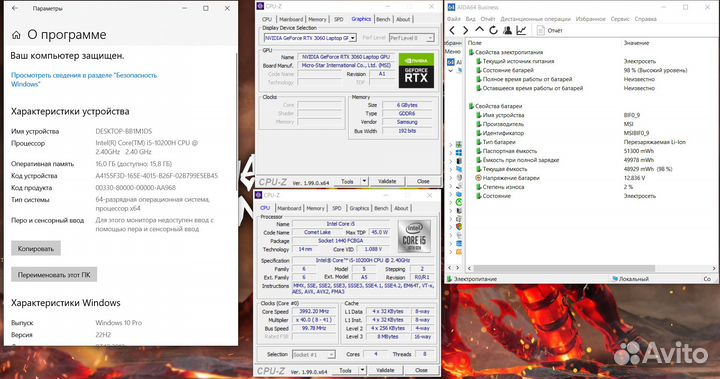Go up one level in AIDA64
Screen dimensions: 720x379
tap(479, 30)
